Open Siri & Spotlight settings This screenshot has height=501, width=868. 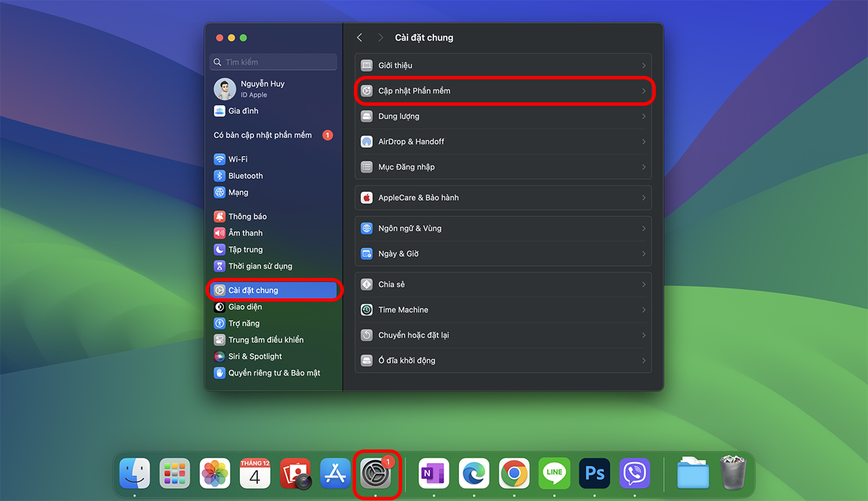click(254, 357)
